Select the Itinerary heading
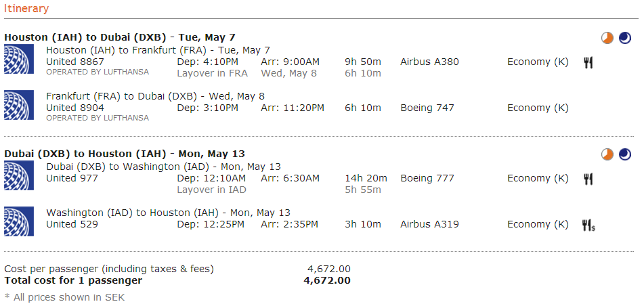 26,9
